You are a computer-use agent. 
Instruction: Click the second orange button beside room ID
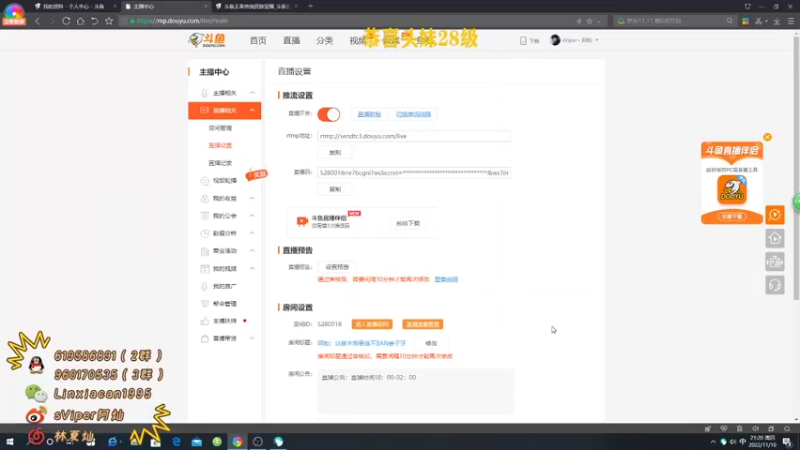tap(422, 324)
